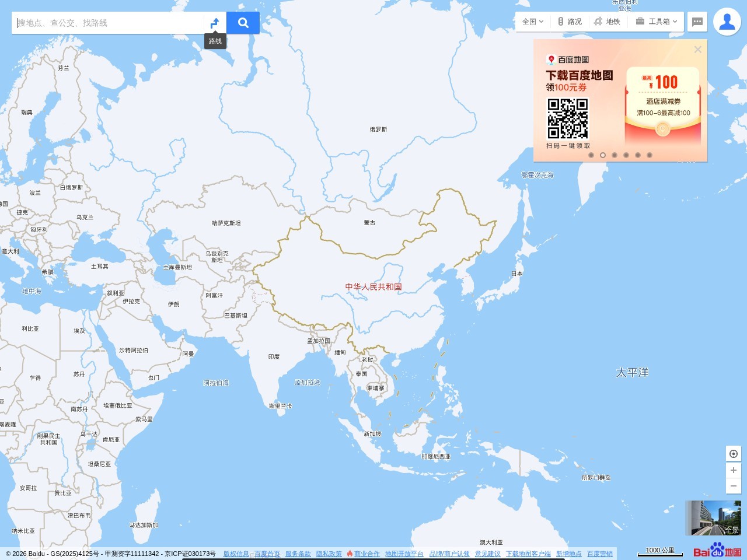This screenshot has width=747, height=560.
Task: Click the 1000公里 scale bar
Action: pos(660,550)
